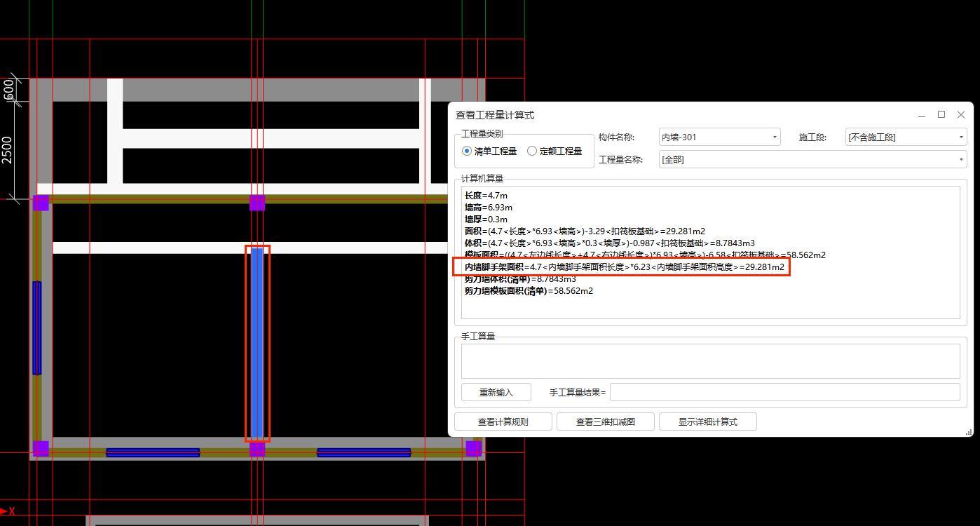This screenshot has height=526, width=980.
Task: Click the 剪力墙模板面积(清单) line
Action: tap(529, 291)
